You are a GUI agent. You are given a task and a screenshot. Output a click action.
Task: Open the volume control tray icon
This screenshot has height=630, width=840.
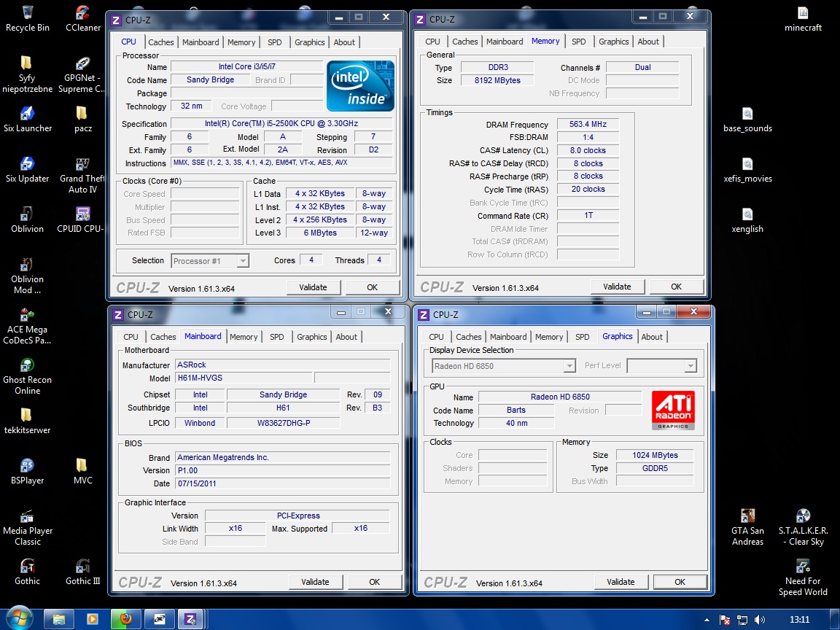[760, 620]
